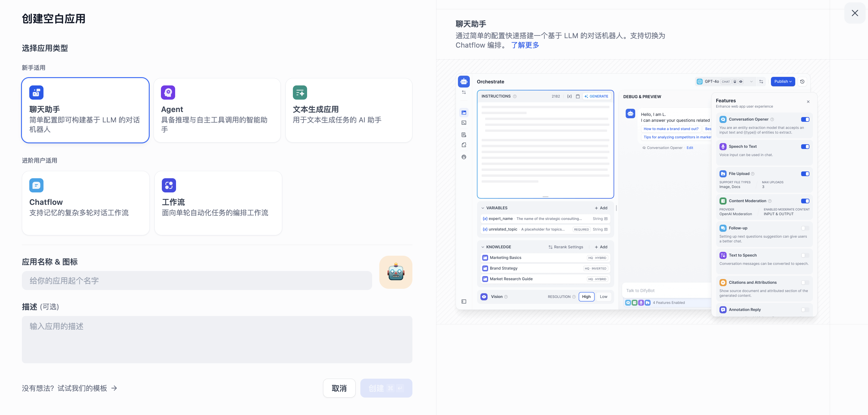Open the version history clock icon
The height and width of the screenshot is (415, 868).
(x=802, y=82)
